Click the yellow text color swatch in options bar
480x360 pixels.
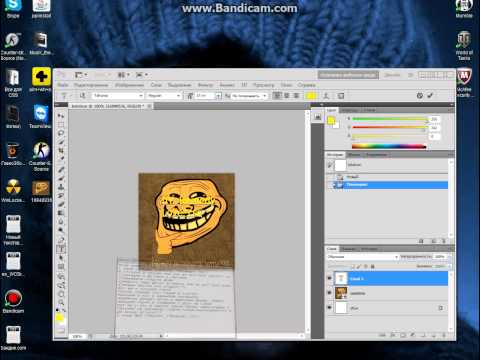pos(310,96)
